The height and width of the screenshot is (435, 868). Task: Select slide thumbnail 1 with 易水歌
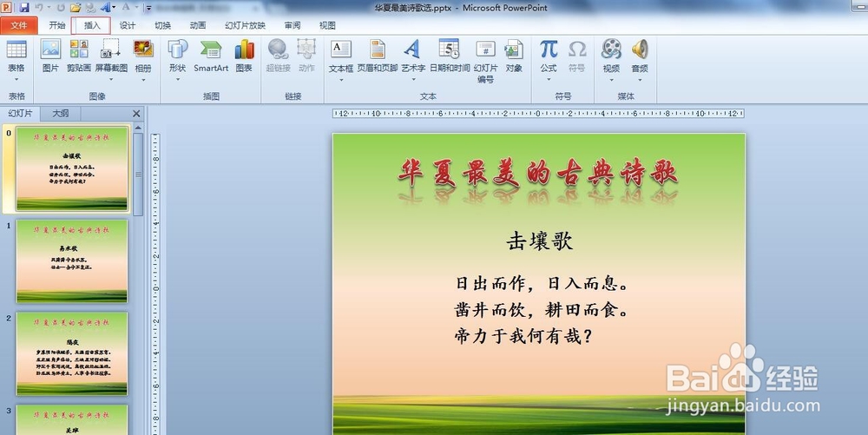click(x=72, y=260)
